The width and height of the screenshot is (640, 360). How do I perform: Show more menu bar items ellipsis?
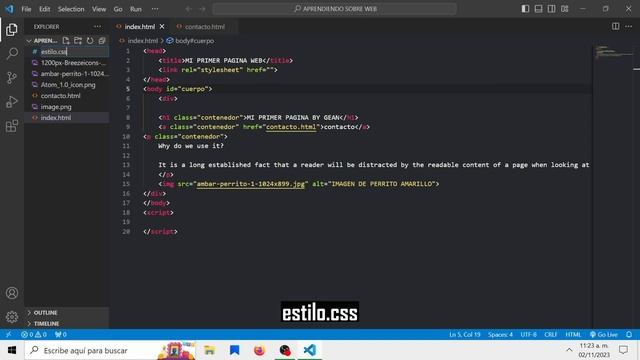pyautogui.click(x=155, y=9)
